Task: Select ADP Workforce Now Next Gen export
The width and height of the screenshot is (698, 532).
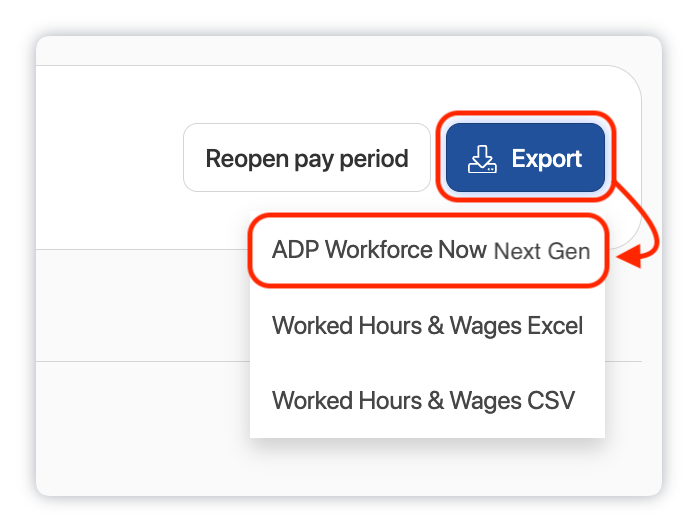Action: pos(430,251)
